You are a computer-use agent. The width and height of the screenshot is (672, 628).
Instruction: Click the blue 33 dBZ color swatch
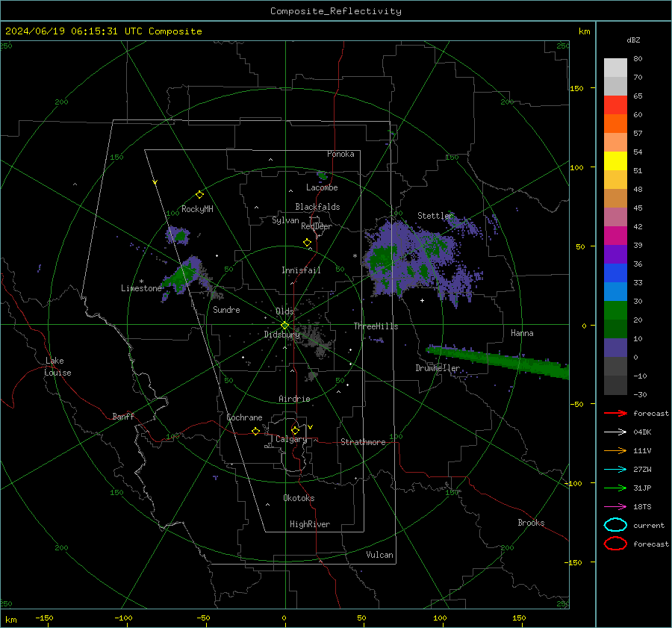(615, 273)
